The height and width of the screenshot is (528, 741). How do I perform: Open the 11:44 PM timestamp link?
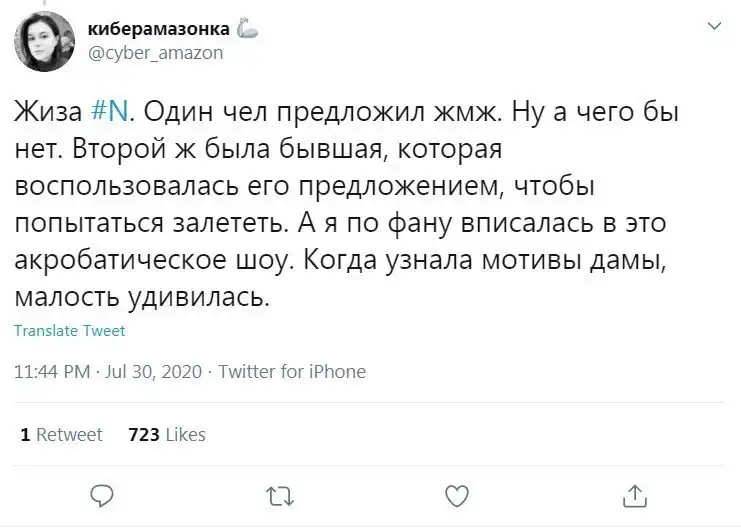pos(54,372)
